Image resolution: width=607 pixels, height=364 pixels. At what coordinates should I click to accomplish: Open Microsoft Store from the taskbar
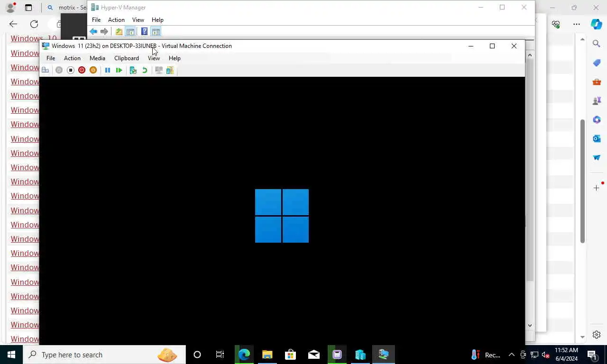tap(290, 355)
